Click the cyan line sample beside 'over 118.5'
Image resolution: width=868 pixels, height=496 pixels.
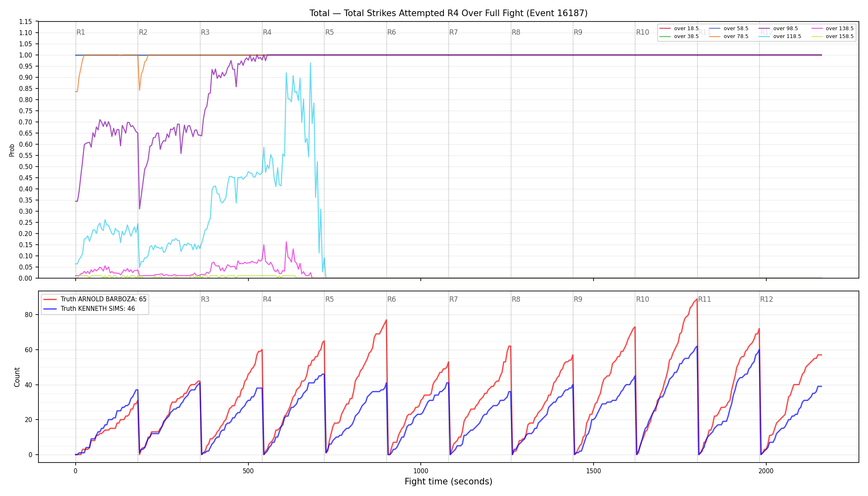click(x=764, y=36)
